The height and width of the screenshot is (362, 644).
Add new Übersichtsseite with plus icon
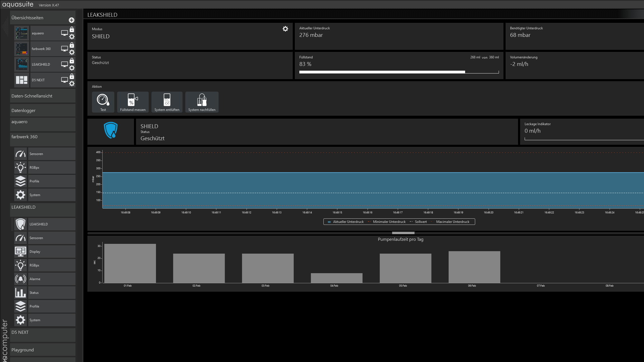coord(72,20)
